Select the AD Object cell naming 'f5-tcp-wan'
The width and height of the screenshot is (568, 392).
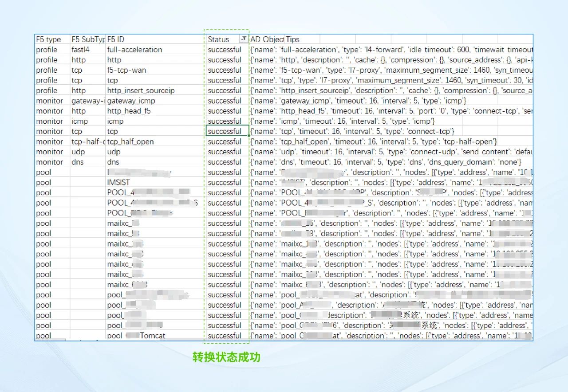[391, 70]
